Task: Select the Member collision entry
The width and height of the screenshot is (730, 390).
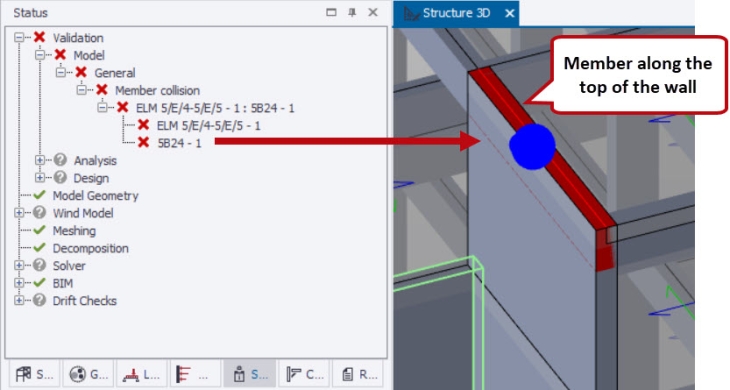Action: pos(157,90)
